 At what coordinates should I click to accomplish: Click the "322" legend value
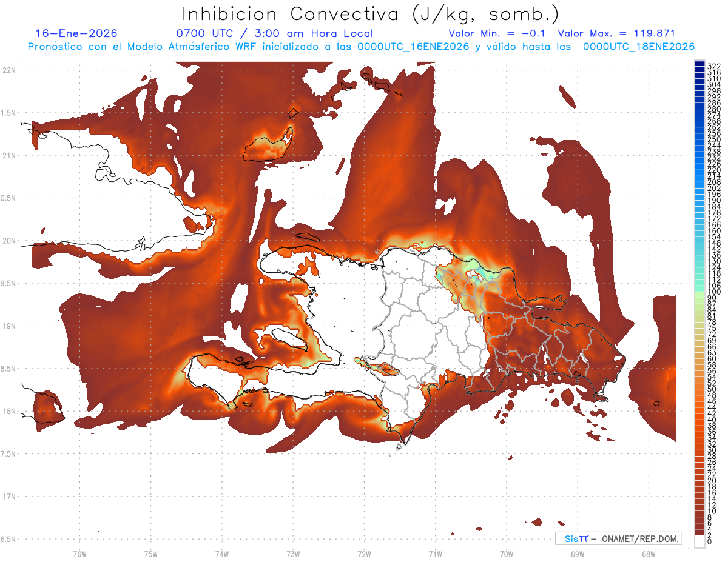click(x=713, y=65)
